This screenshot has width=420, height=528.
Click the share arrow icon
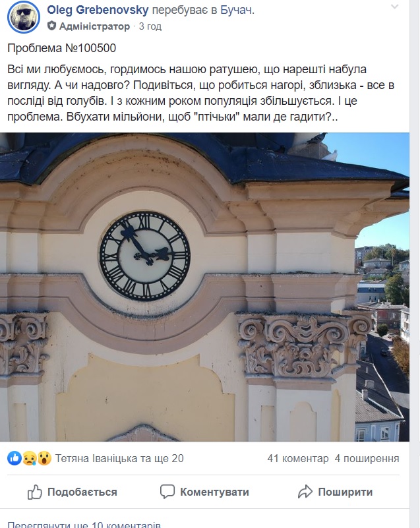pos(305,492)
